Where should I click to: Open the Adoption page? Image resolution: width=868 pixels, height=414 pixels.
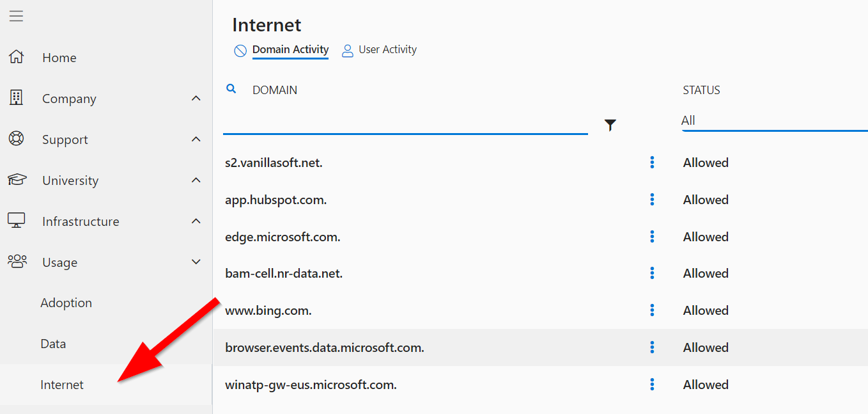coord(66,303)
